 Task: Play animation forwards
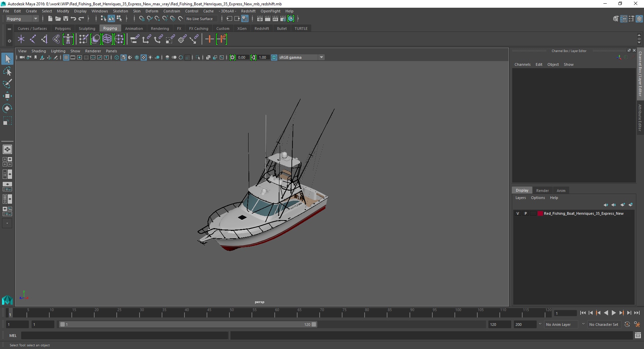click(x=613, y=313)
